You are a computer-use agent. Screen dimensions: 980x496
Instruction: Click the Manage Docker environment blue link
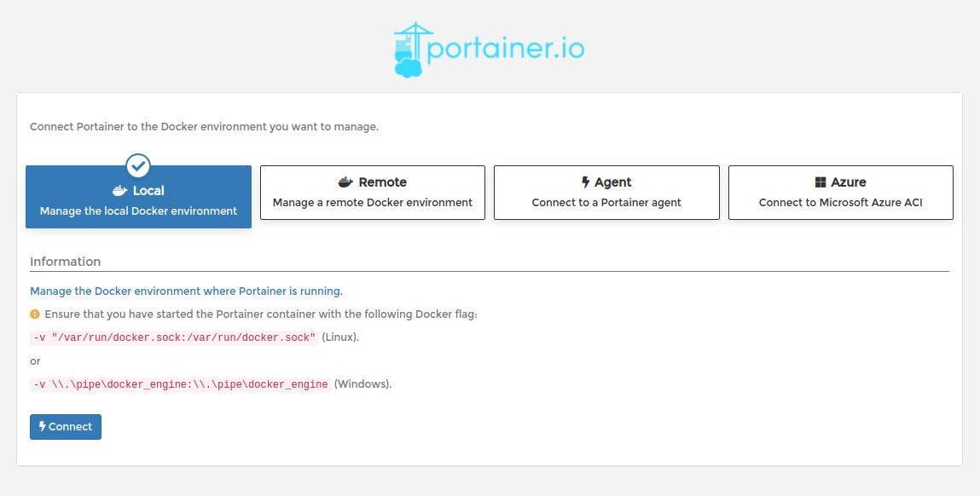click(187, 291)
